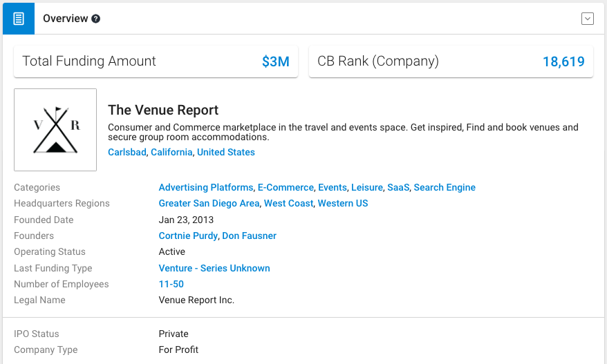607x364 pixels.
Task: Click the Categories field label
Action: (37, 187)
